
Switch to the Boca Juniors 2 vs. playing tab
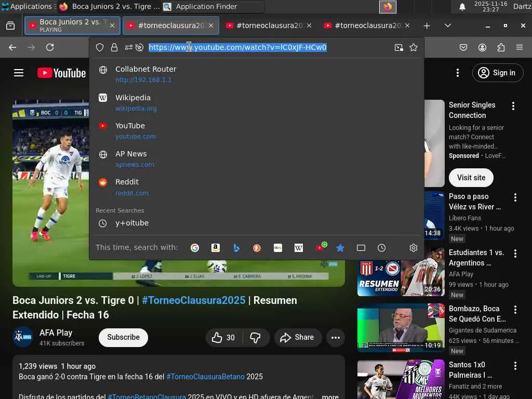(72, 25)
